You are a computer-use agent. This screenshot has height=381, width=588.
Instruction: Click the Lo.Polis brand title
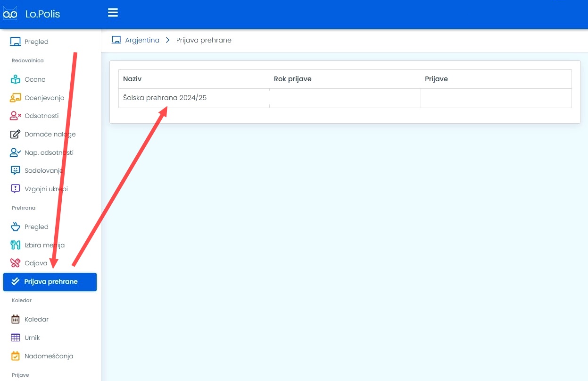coord(42,14)
